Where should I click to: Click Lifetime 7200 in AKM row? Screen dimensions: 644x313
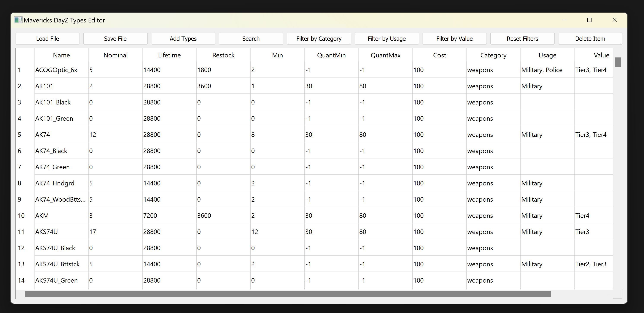click(x=169, y=216)
